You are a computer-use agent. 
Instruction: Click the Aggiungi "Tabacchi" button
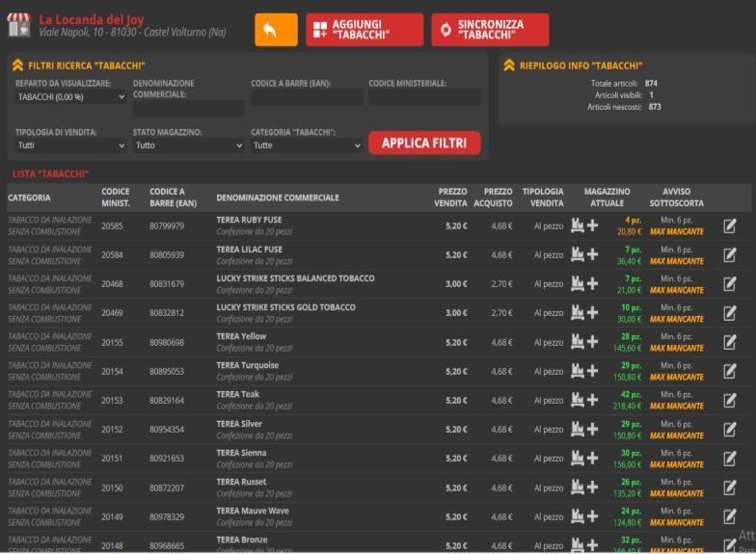pos(364,30)
